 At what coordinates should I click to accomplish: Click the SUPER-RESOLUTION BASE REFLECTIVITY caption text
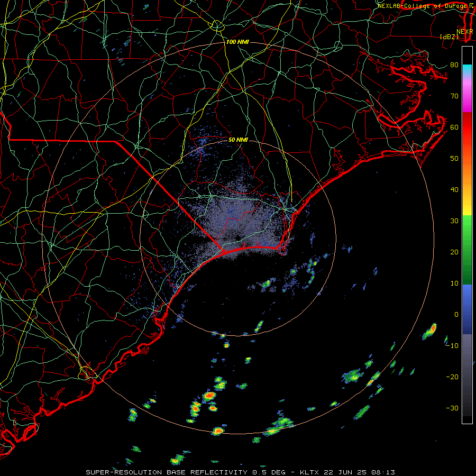(167, 472)
